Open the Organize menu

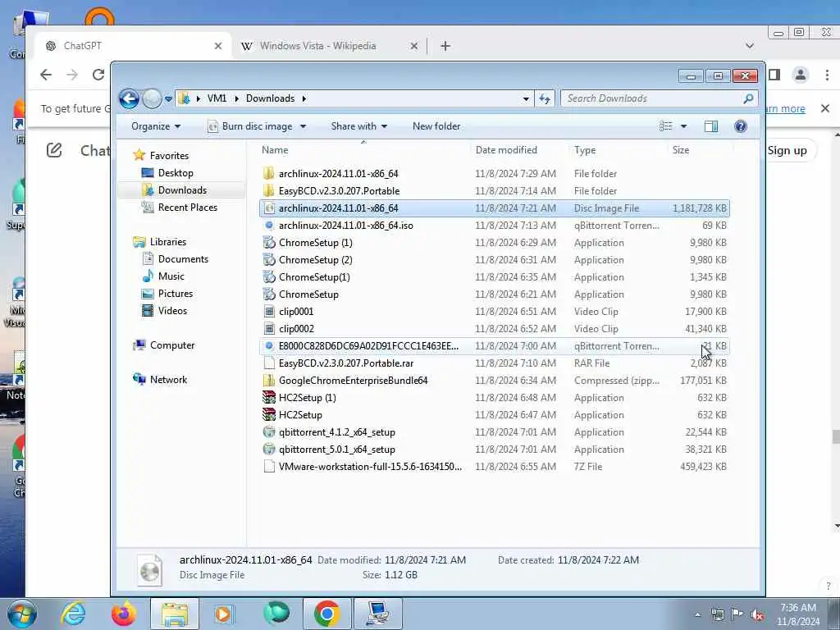tap(156, 126)
